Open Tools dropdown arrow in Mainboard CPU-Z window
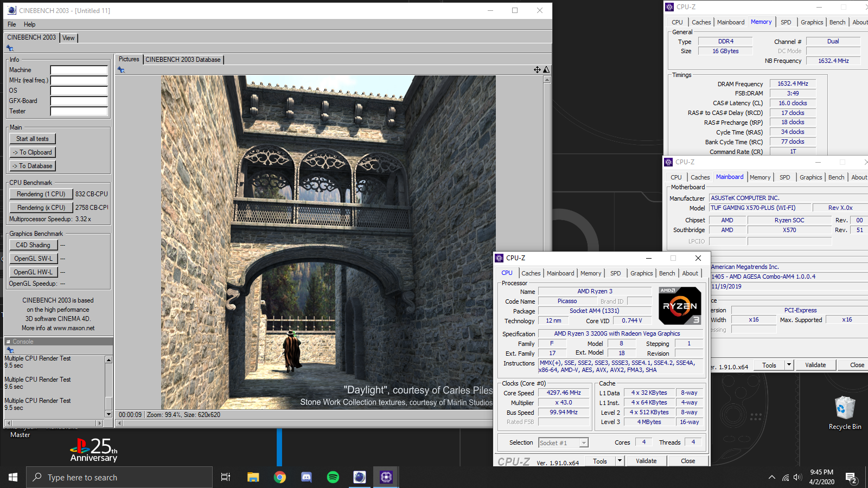Screen dimensions: 868x488 [x=789, y=365]
